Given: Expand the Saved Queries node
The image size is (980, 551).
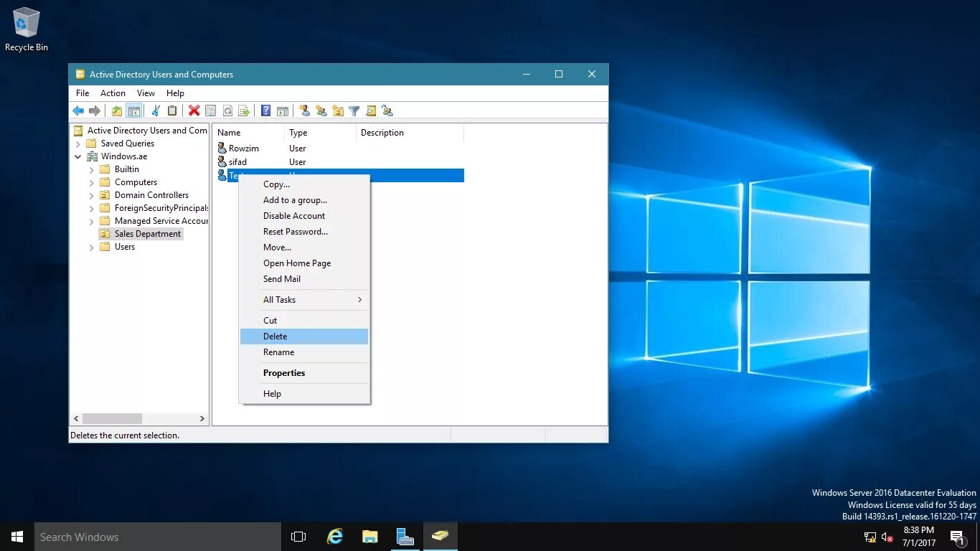Looking at the screenshot, I should [x=78, y=143].
